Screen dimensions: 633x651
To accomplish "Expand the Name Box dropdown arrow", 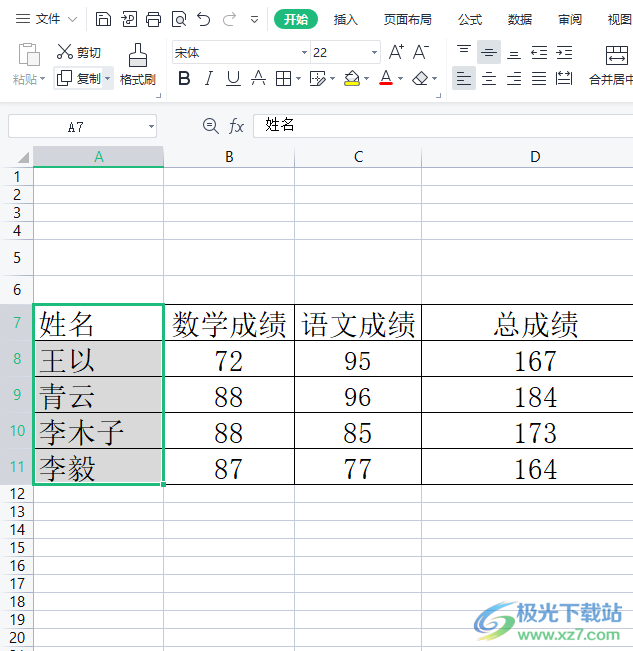I will tap(151, 126).
